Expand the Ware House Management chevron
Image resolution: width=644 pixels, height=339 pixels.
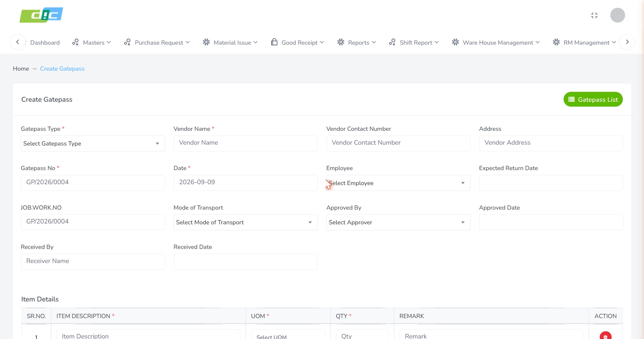click(537, 42)
